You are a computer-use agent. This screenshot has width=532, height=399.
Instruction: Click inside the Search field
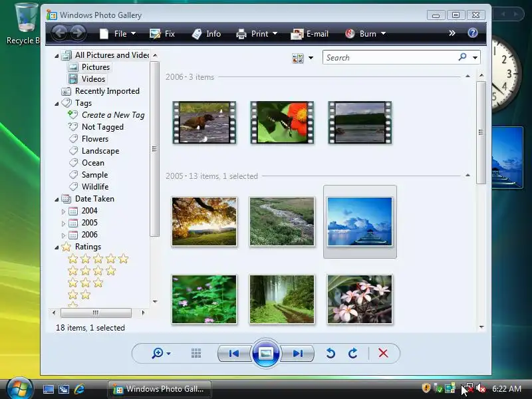coord(390,57)
